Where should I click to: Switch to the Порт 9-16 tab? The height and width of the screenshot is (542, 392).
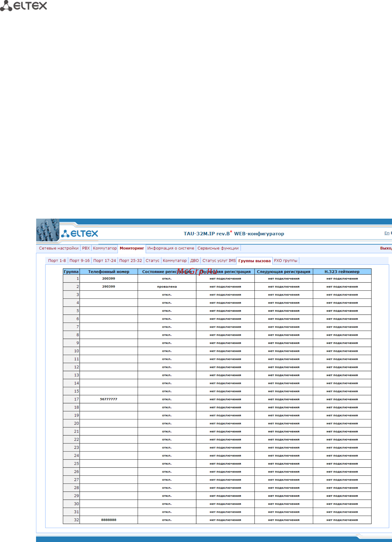[79, 260]
